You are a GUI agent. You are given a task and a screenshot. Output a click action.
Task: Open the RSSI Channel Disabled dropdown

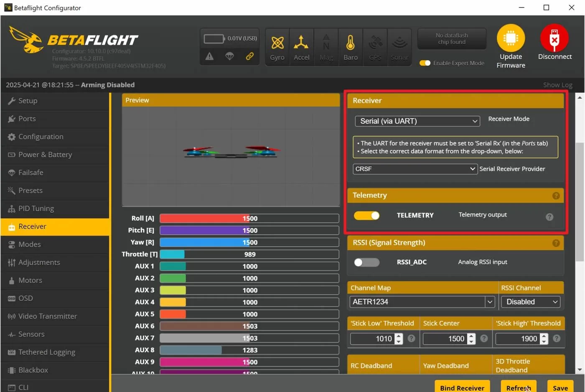tap(531, 302)
